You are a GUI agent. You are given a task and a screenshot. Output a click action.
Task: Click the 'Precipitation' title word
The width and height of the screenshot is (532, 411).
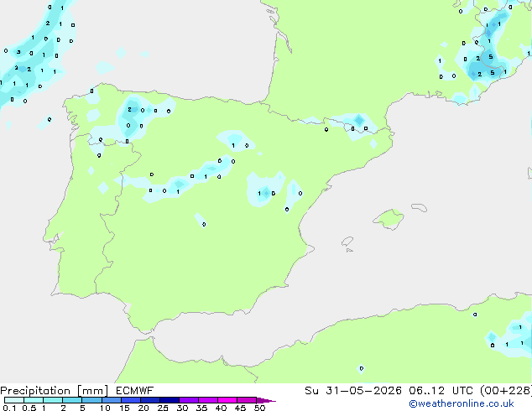tap(35, 391)
